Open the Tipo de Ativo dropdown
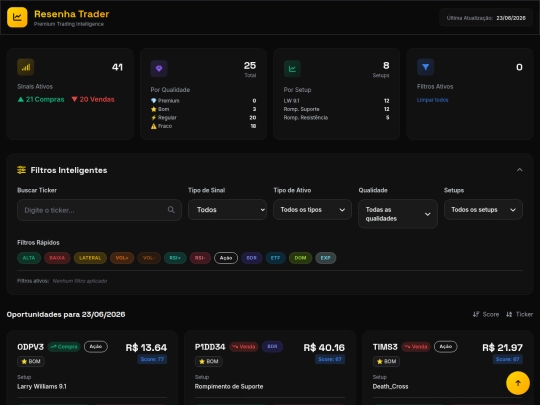 (312, 209)
